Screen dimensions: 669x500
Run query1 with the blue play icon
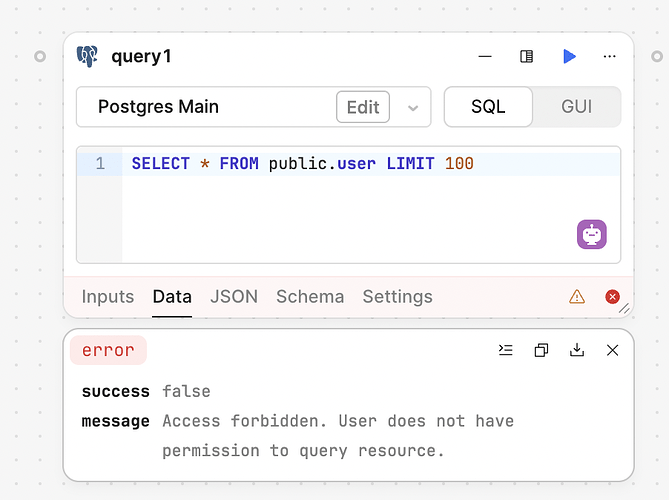pos(569,57)
